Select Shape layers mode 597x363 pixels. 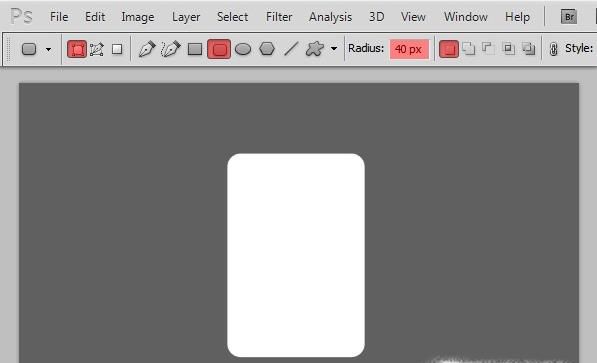click(x=77, y=49)
